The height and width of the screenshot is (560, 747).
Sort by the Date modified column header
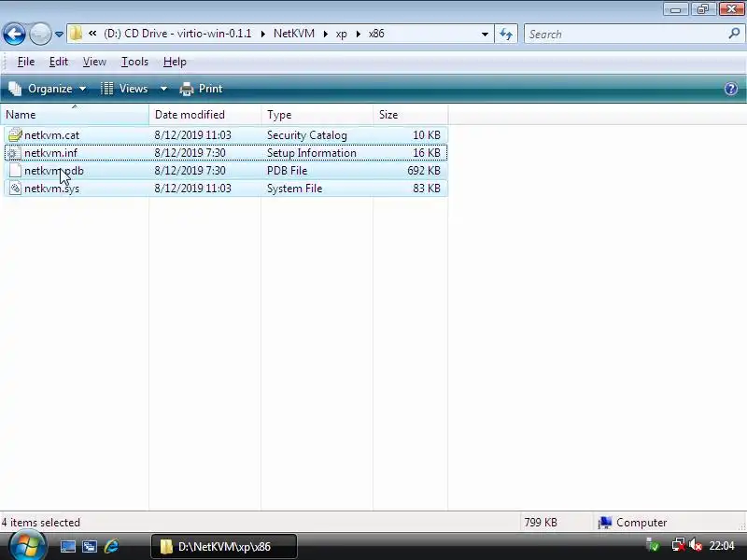point(204,115)
